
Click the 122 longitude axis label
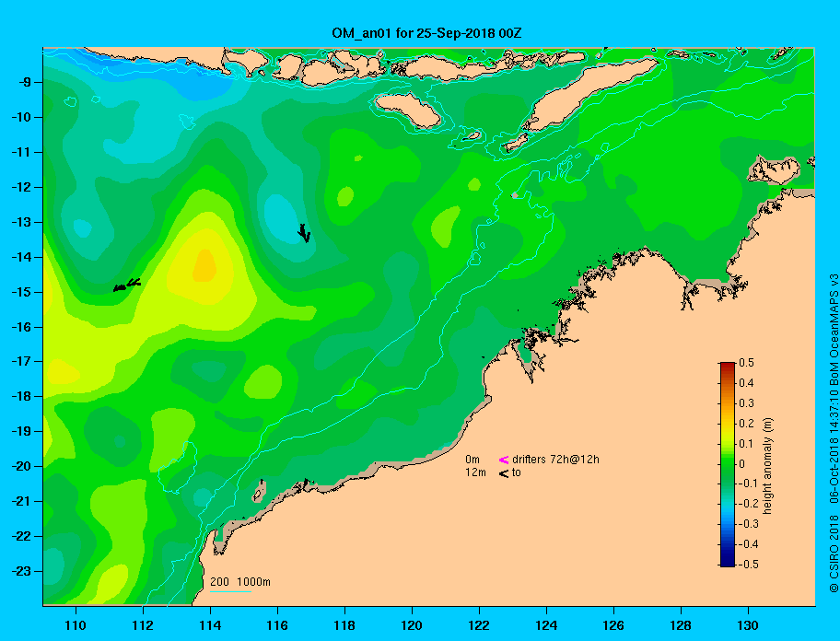pyautogui.click(x=479, y=625)
